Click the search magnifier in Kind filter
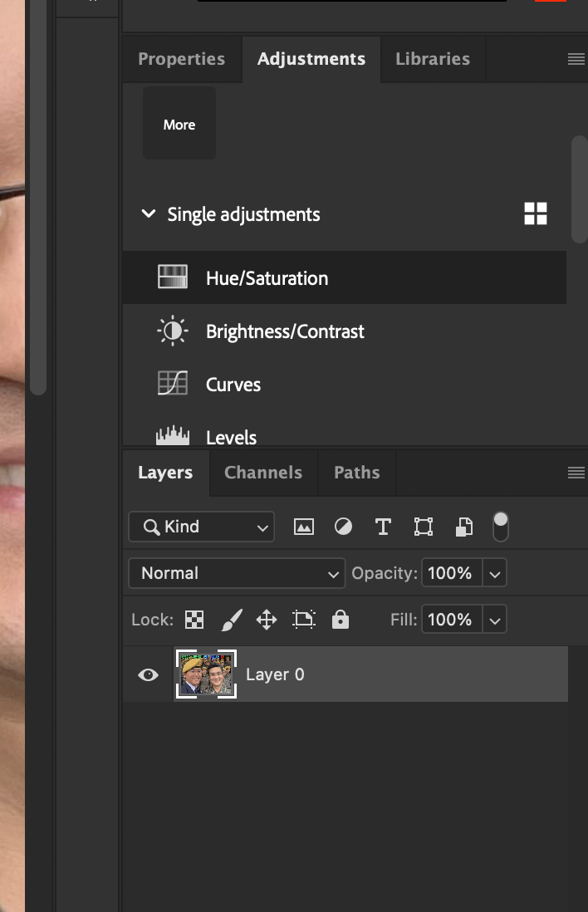Image resolution: width=588 pixels, height=912 pixels. [x=151, y=527]
